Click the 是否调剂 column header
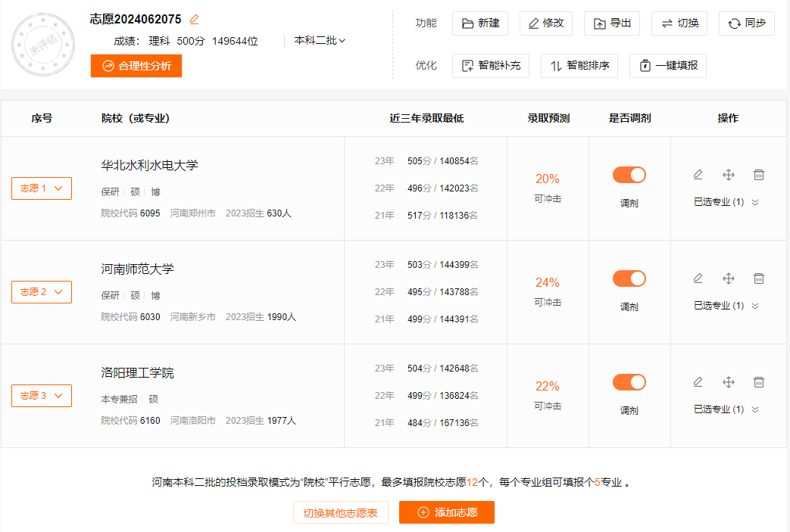This screenshot has height=532, width=790. (629, 118)
